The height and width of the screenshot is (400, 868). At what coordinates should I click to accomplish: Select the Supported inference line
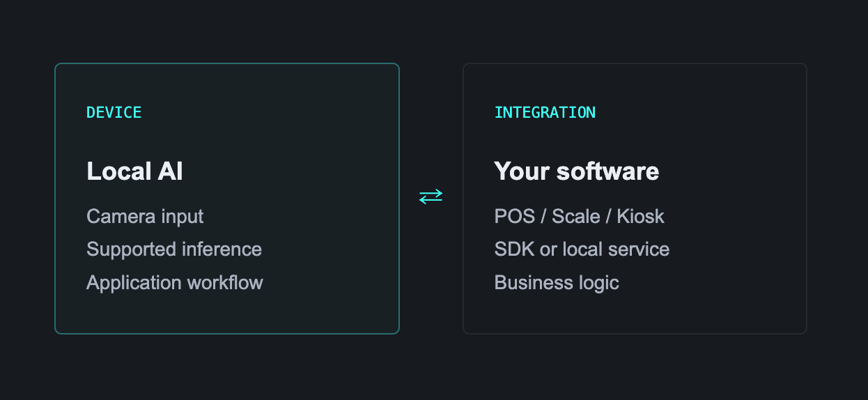[174, 249]
